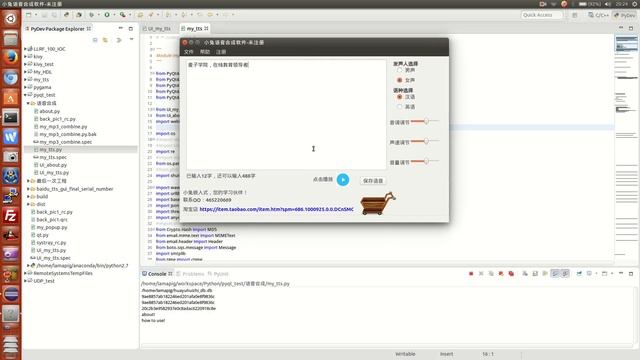
Task: Select my_mp3_combine.py file
Action: coord(63,127)
